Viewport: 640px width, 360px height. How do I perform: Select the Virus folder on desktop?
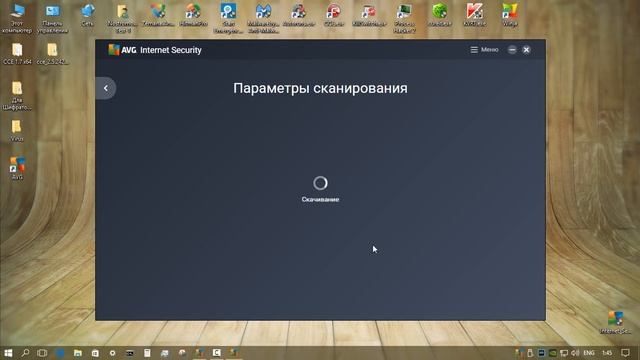point(17,131)
